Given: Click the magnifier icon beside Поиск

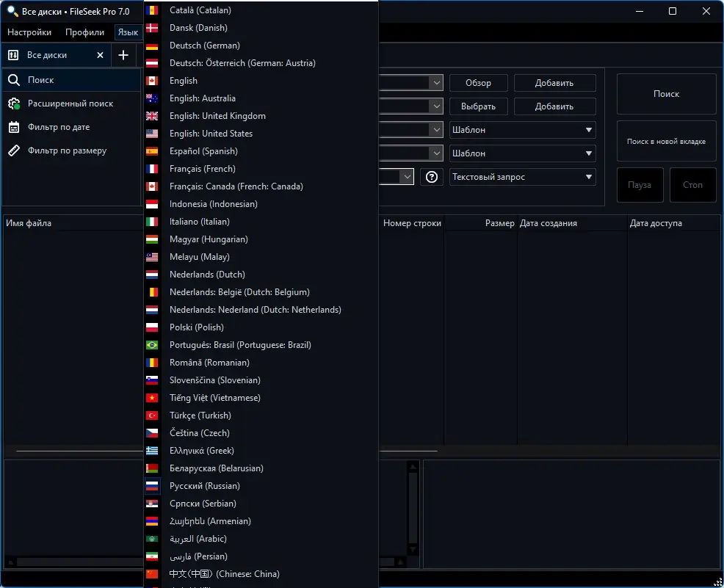Looking at the screenshot, I should click(14, 80).
